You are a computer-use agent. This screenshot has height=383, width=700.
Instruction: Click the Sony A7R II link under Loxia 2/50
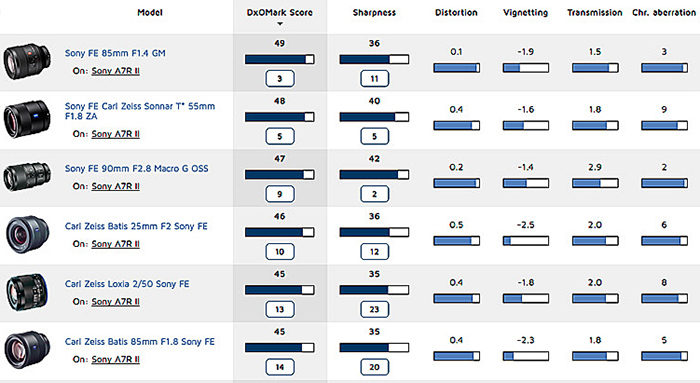click(116, 302)
